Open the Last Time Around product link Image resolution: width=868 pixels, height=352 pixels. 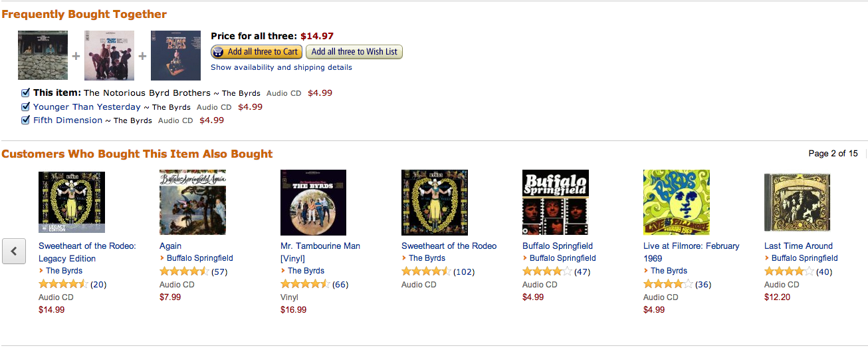pyautogui.click(x=798, y=246)
